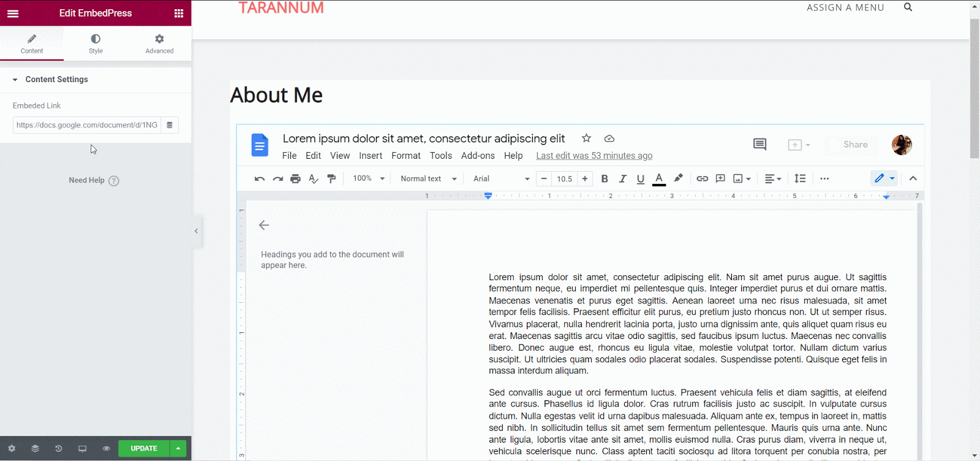Open the highlight color picker

pyautogui.click(x=678, y=178)
